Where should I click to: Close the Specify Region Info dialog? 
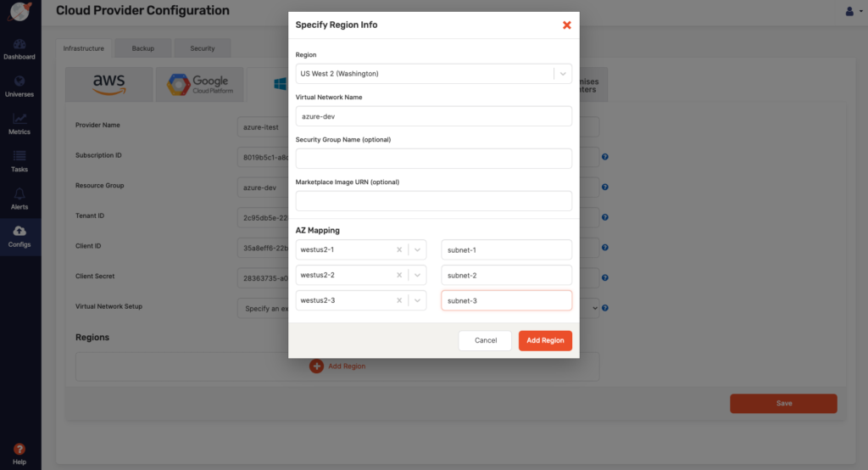tap(567, 25)
